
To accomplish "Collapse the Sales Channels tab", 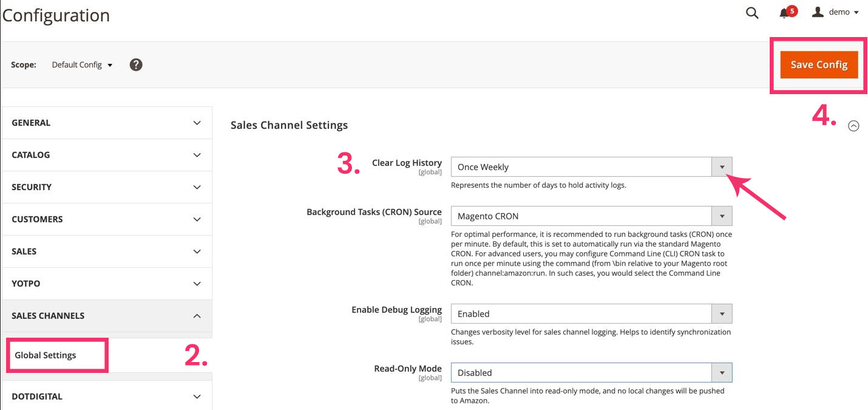I will point(107,316).
